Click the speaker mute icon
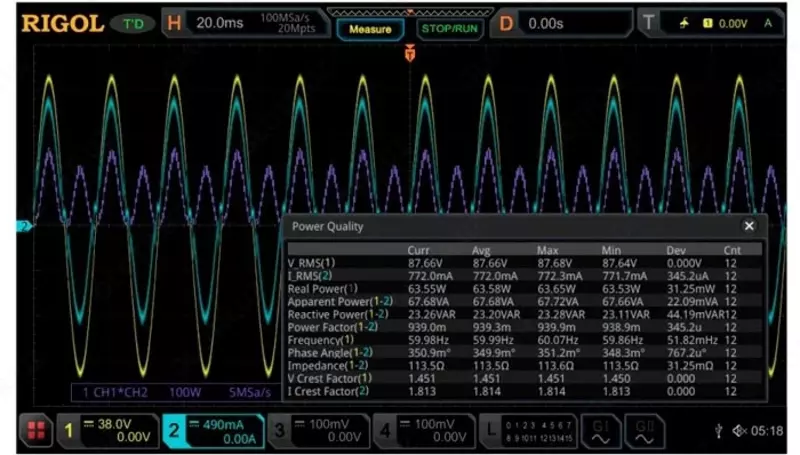Image resolution: width=800 pixels, height=455 pixels. point(740,431)
